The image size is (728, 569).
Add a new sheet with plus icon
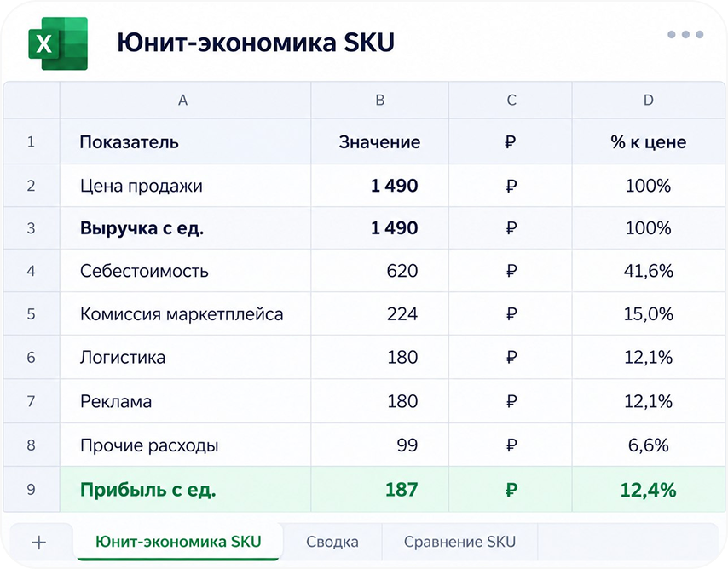coord(39,542)
